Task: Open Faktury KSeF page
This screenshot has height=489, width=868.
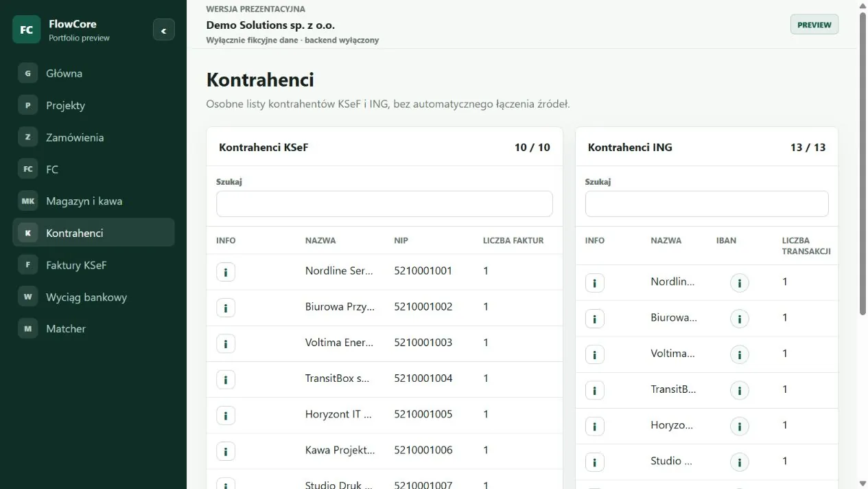Action: [93, 265]
